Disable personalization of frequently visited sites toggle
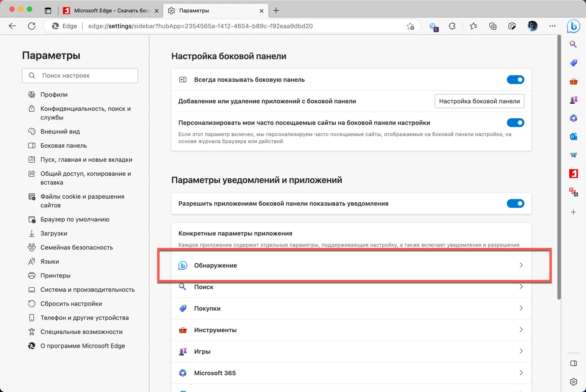586x392 pixels. point(515,123)
